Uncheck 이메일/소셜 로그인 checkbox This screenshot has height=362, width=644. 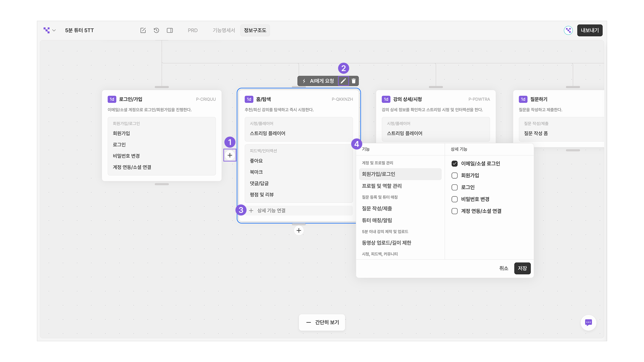[454, 164]
